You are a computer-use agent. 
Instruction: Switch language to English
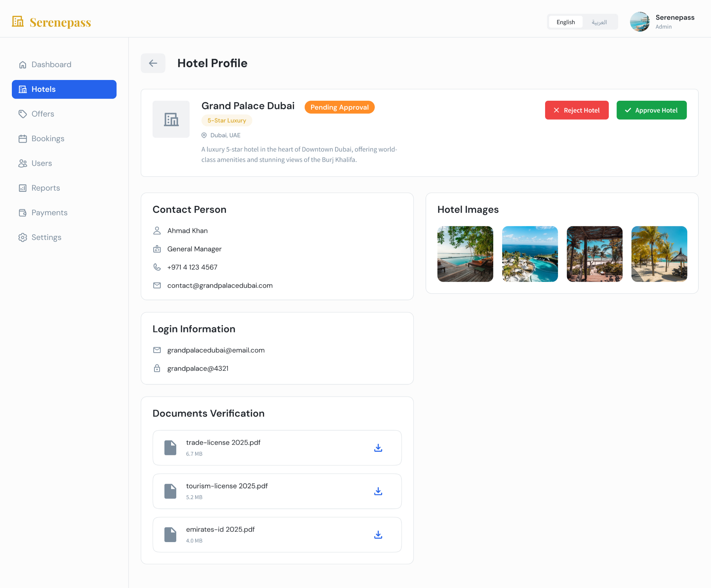(x=565, y=22)
